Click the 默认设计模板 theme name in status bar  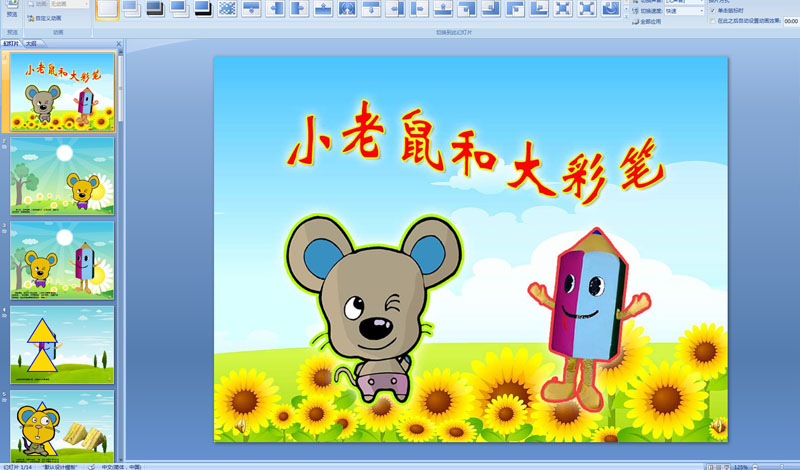point(59,467)
